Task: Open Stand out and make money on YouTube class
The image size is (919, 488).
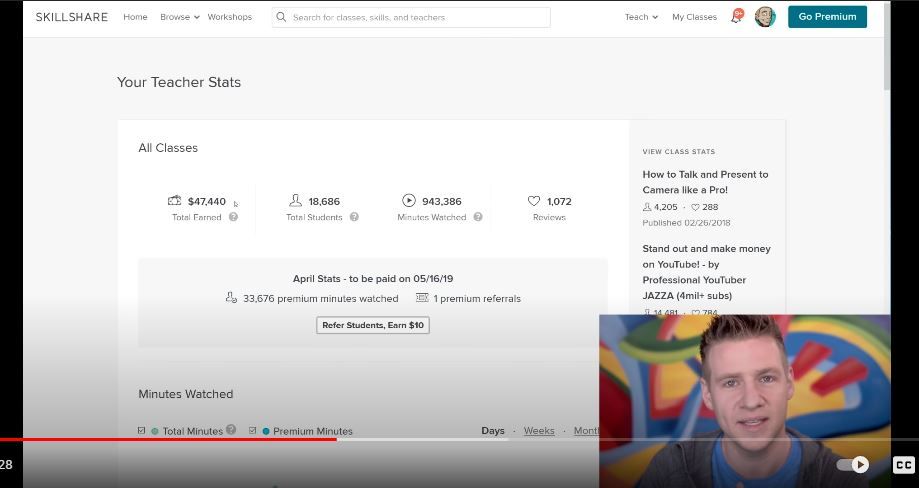Action: (x=706, y=272)
